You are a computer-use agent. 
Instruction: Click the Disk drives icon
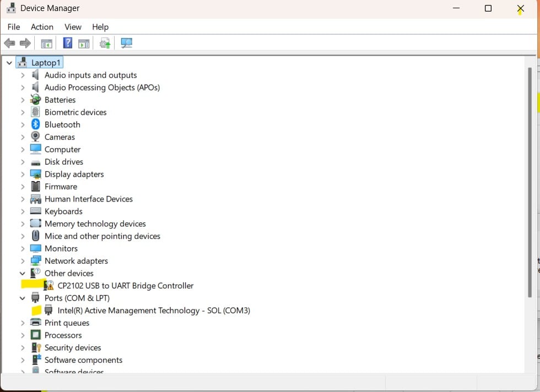click(35, 162)
